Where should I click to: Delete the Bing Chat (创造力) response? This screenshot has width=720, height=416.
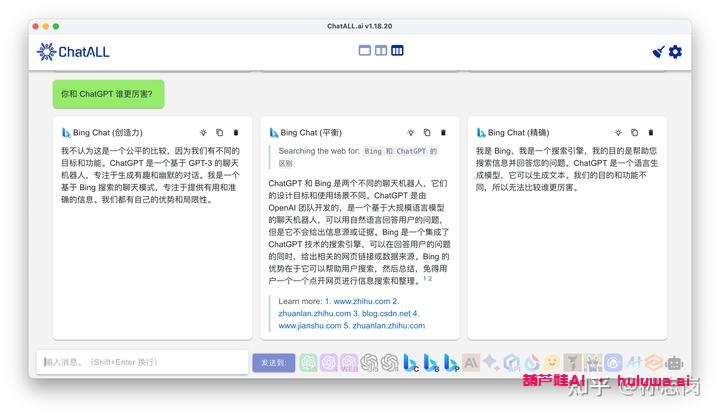click(x=236, y=133)
